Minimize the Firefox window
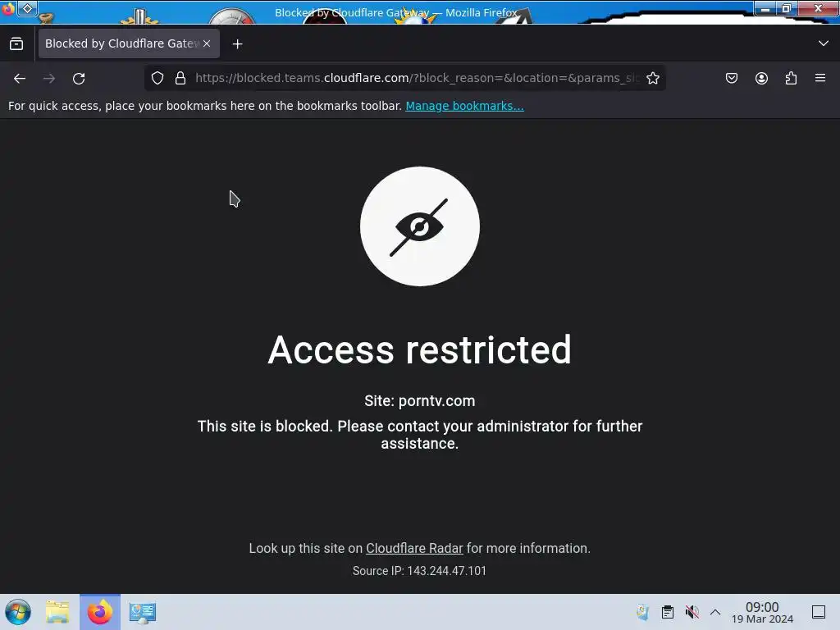 pos(765,8)
